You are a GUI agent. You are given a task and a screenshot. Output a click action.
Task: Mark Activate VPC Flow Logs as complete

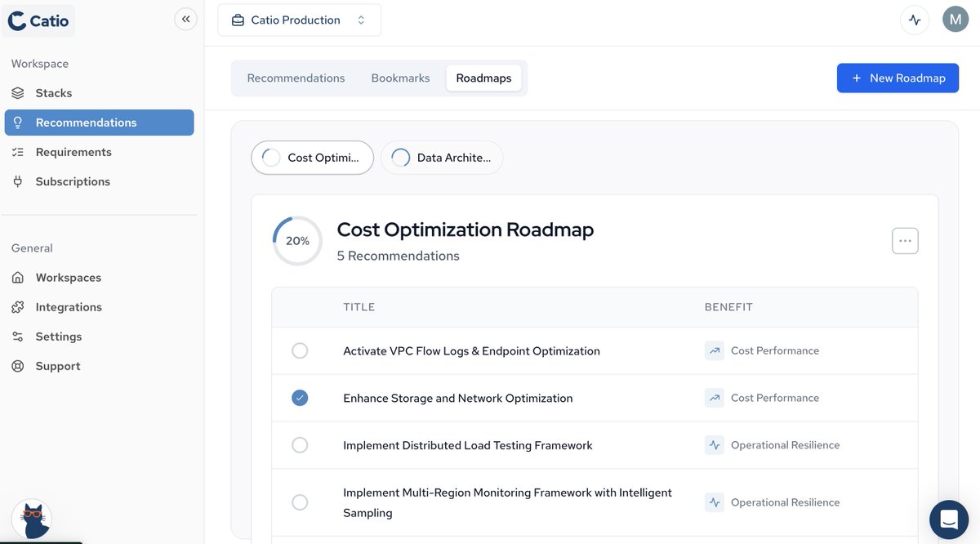(x=300, y=351)
